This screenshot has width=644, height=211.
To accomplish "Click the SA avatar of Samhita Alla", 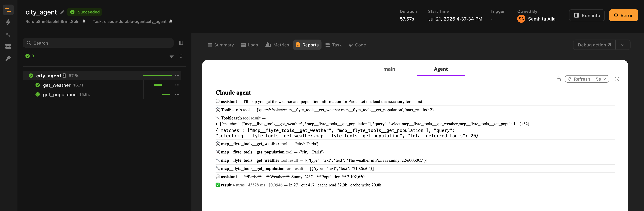I will point(521,19).
